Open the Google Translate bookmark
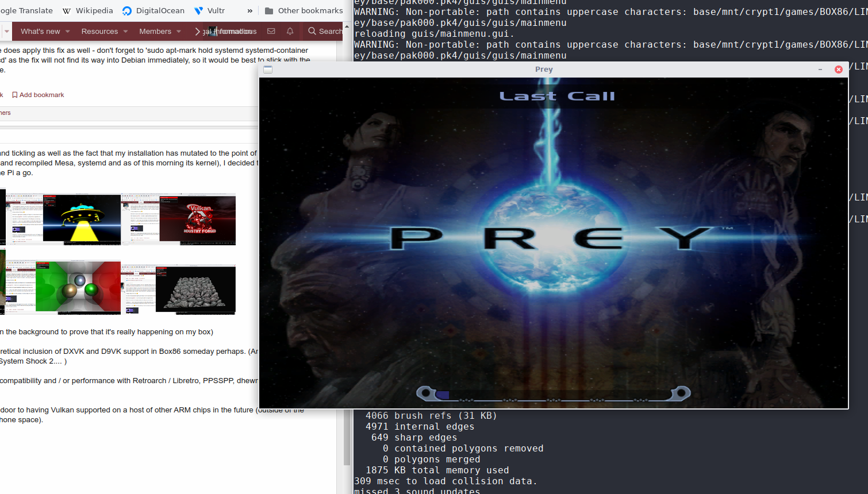Viewport: 868px width, 494px height. tap(26, 10)
